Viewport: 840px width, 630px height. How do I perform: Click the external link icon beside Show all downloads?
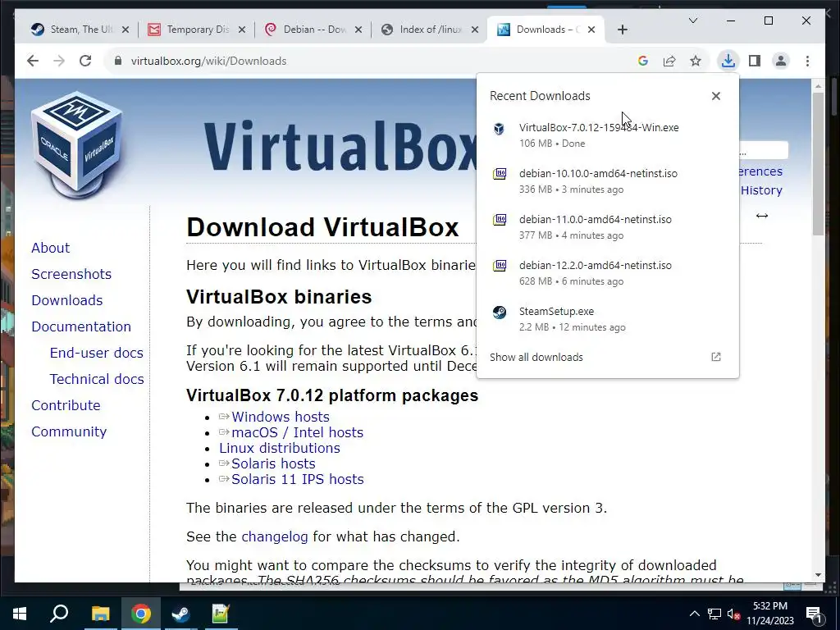point(715,358)
